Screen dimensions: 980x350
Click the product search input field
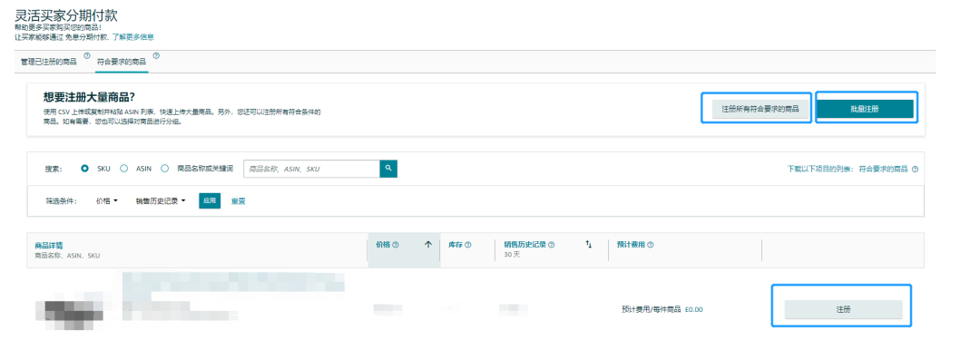(x=311, y=169)
